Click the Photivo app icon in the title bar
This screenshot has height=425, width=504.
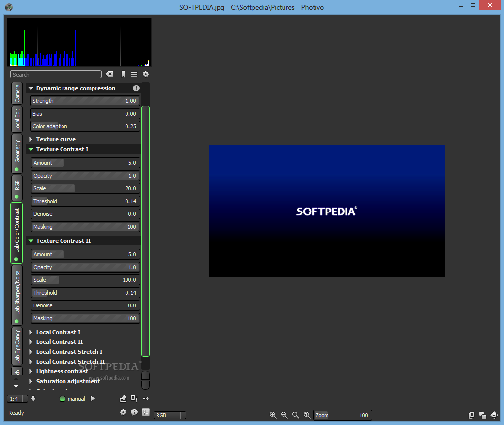9,7
